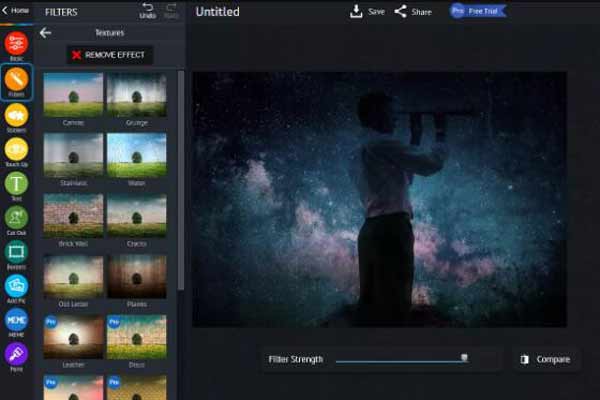Save the image
The image size is (600, 400).
point(367,11)
